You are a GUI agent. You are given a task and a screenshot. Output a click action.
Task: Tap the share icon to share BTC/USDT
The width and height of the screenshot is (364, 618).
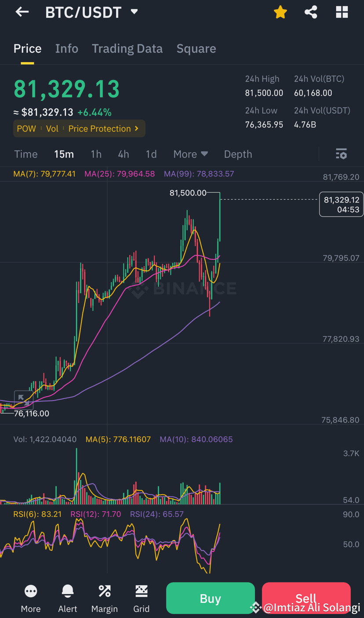pyautogui.click(x=311, y=12)
